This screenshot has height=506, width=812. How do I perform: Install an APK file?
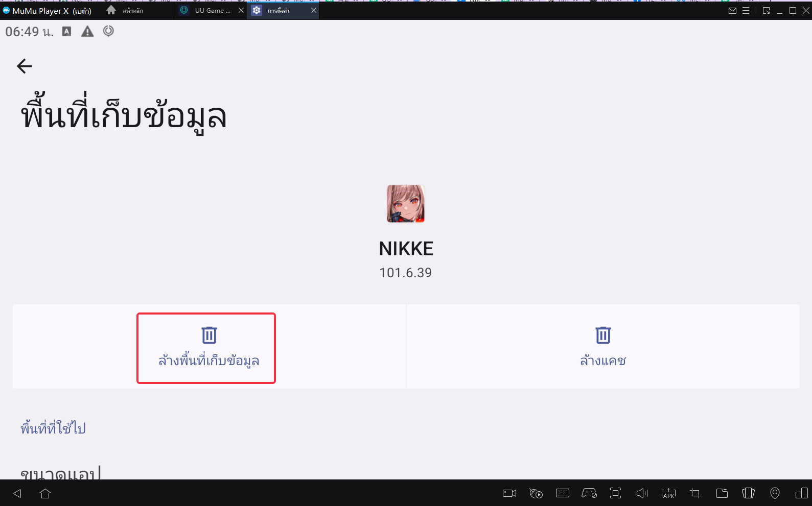coord(669,493)
